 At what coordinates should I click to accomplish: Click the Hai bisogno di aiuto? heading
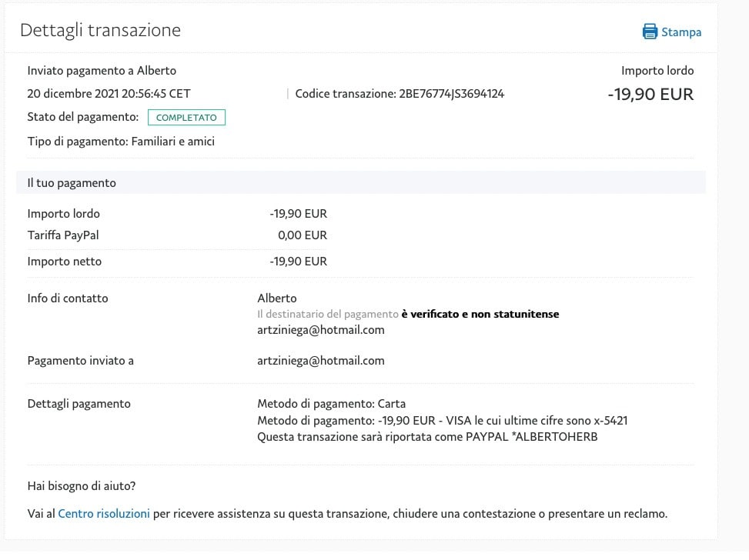82,486
